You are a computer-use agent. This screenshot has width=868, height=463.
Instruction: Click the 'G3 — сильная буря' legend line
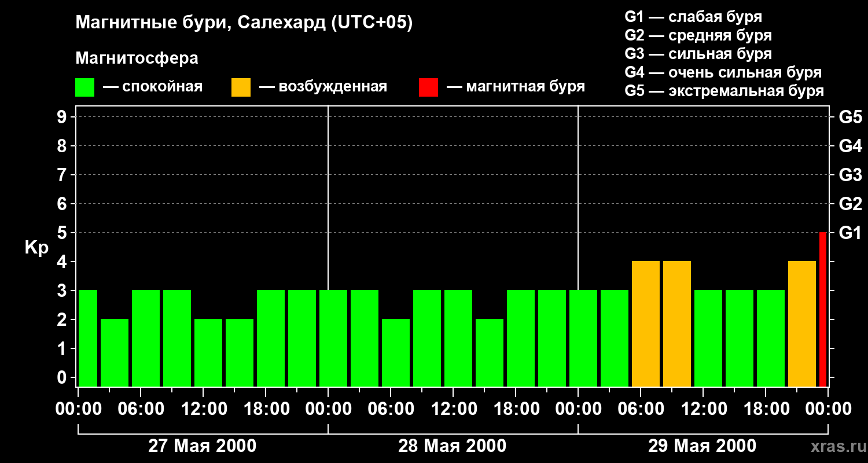pyautogui.click(x=698, y=54)
